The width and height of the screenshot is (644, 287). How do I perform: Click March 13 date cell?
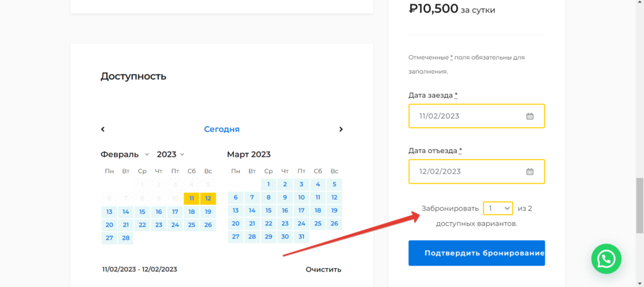[x=236, y=210]
